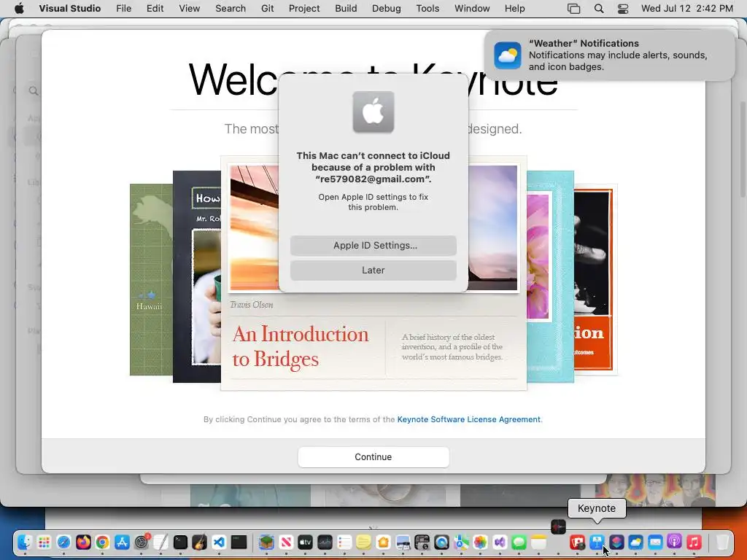747x560 pixels.
Task: Open the View menu
Action: (x=189, y=9)
